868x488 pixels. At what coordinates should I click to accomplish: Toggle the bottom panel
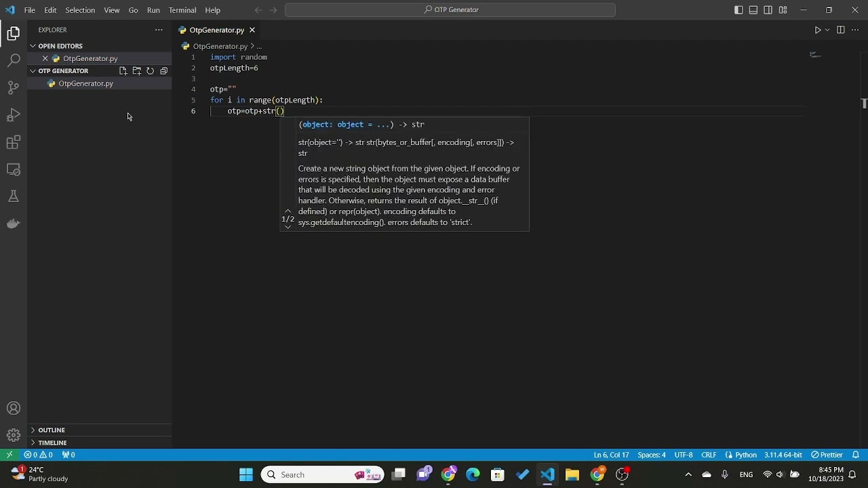[x=753, y=10]
